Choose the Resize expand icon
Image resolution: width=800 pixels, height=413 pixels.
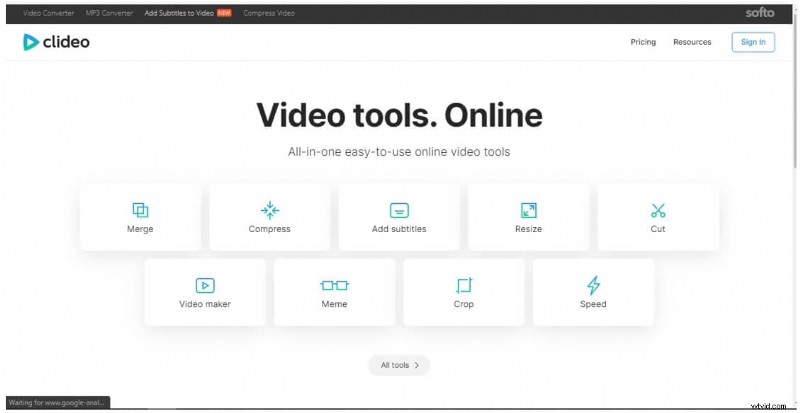[x=529, y=210]
